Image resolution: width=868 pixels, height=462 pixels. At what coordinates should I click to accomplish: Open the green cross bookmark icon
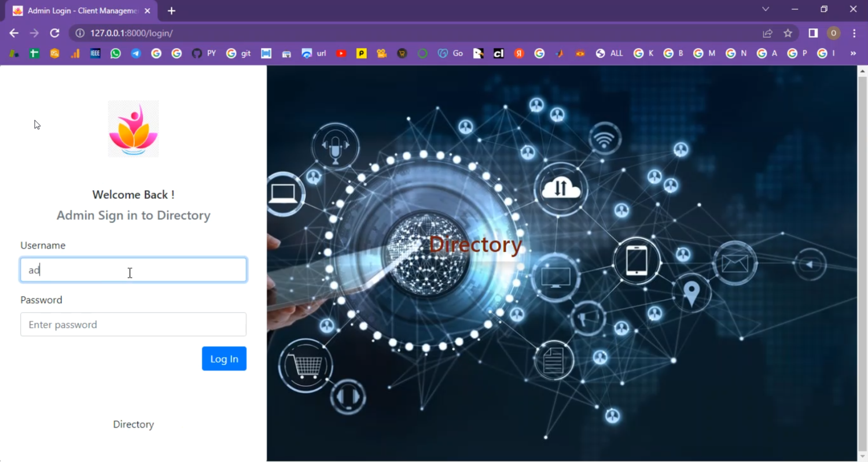tap(34, 53)
